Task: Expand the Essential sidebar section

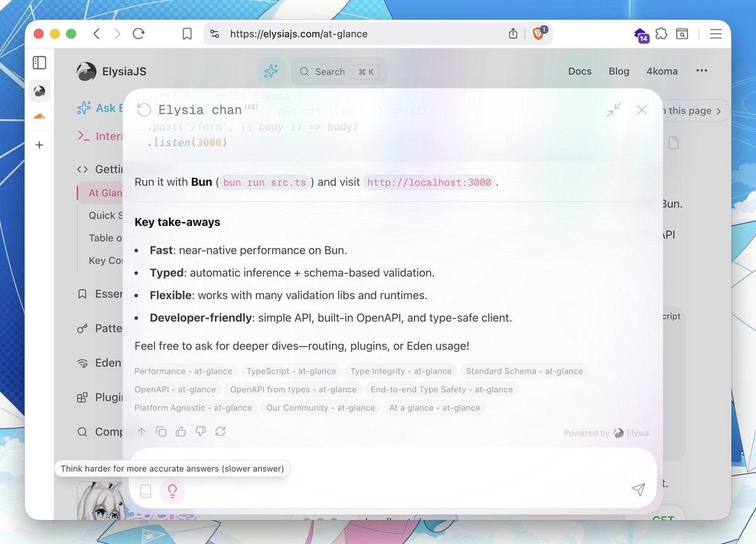Action: click(x=99, y=294)
